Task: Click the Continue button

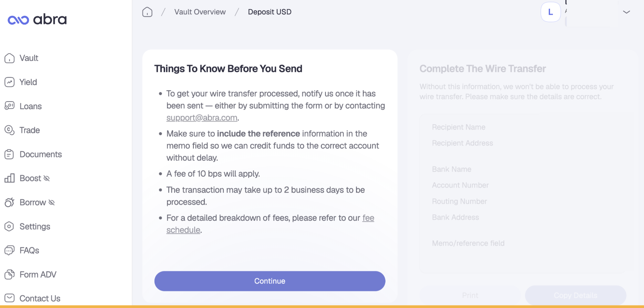Action: pos(270,281)
